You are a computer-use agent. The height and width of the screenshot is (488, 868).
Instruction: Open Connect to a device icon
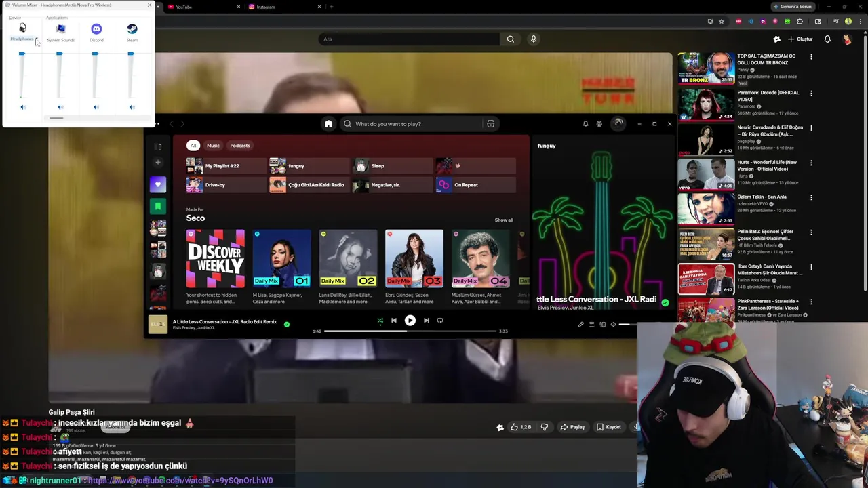[x=602, y=325]
